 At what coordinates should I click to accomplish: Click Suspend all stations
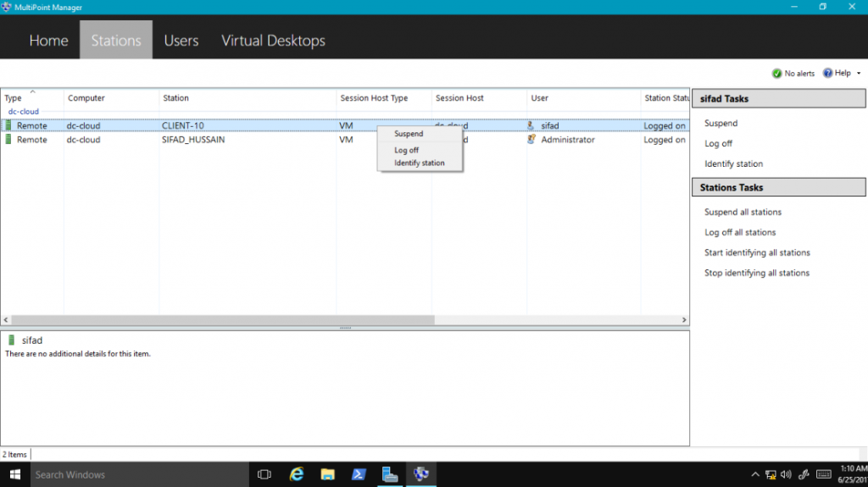(743, 212)
